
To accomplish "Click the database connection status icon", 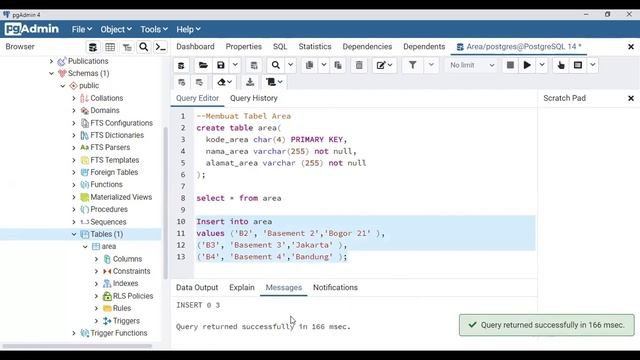I will (181, 65).
